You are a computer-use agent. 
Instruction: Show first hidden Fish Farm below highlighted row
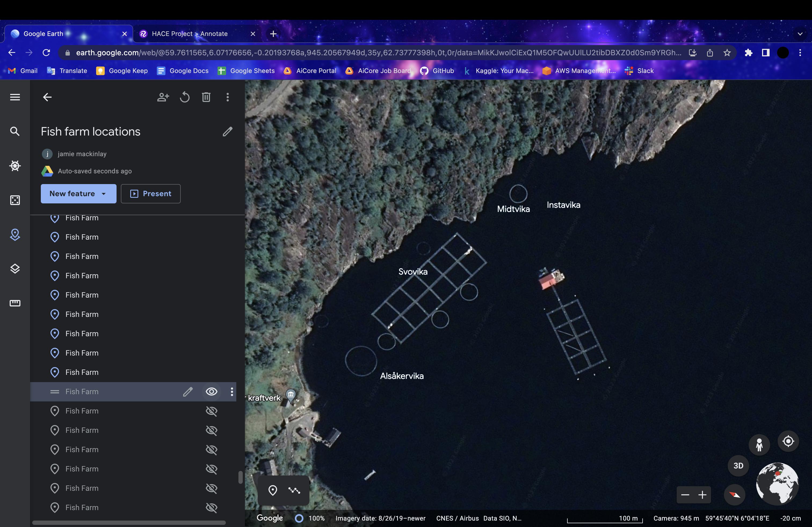point(212,411)
